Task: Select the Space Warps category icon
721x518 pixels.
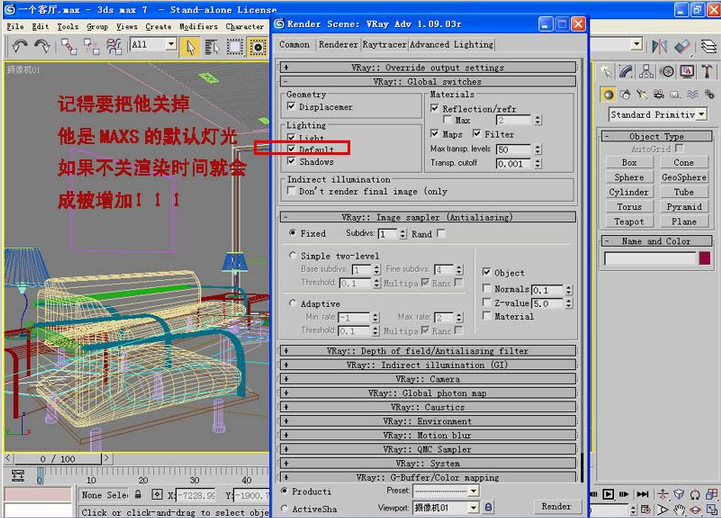Action: (x=692, y=95)
